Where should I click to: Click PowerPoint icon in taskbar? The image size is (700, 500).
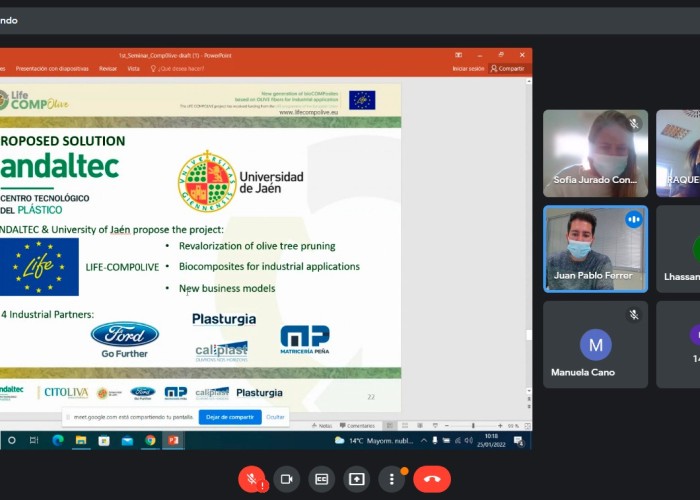point(173,441)
